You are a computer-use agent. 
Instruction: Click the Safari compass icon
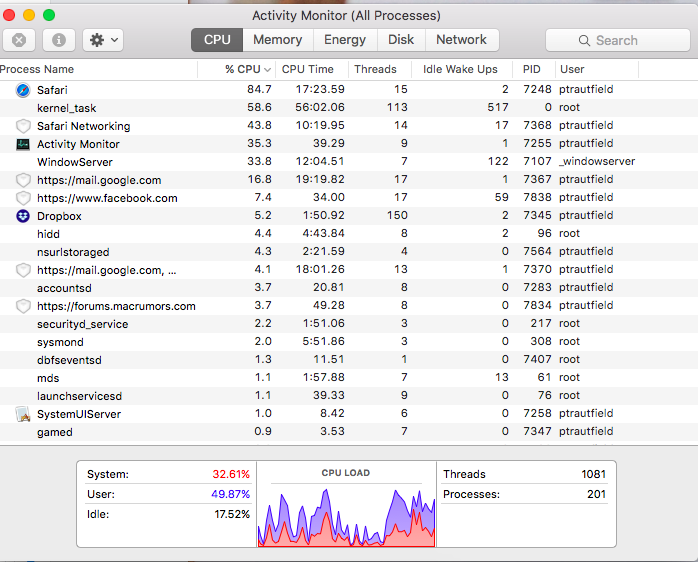click(23, 90)
